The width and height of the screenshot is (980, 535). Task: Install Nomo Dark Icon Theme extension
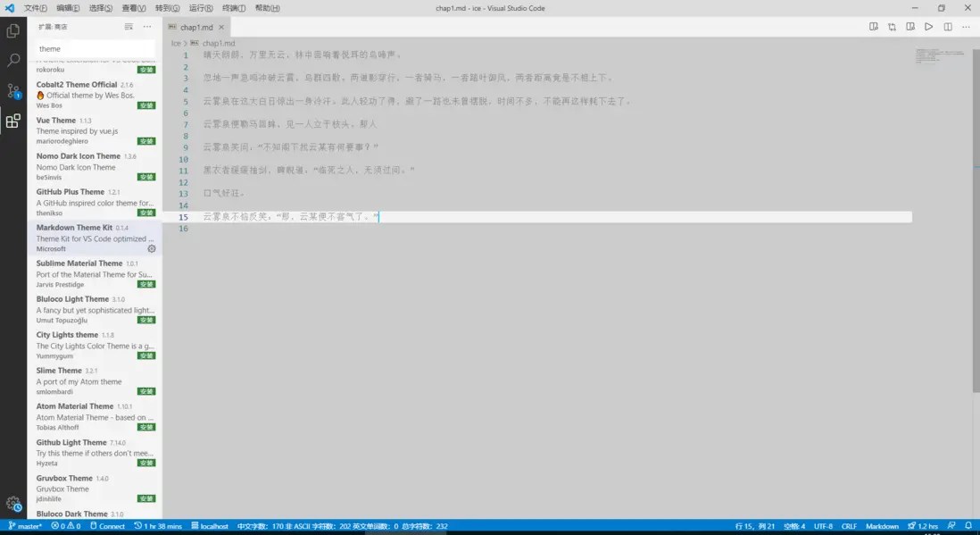[x=147, y=177]
